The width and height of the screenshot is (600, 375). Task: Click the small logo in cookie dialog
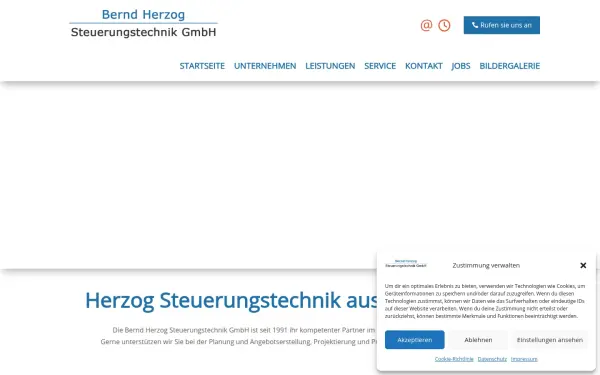point(406,264)
